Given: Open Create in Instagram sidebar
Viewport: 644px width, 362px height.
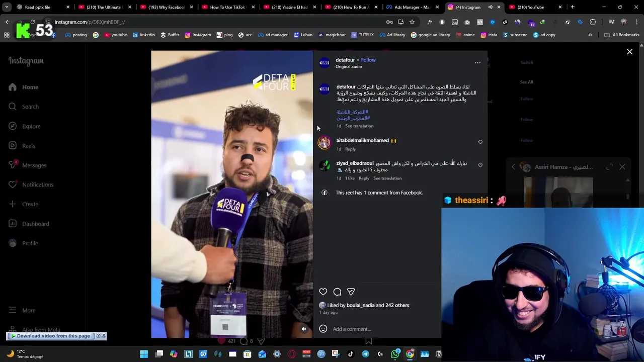Looking at the screenshot, I should (x=23, y=204).
